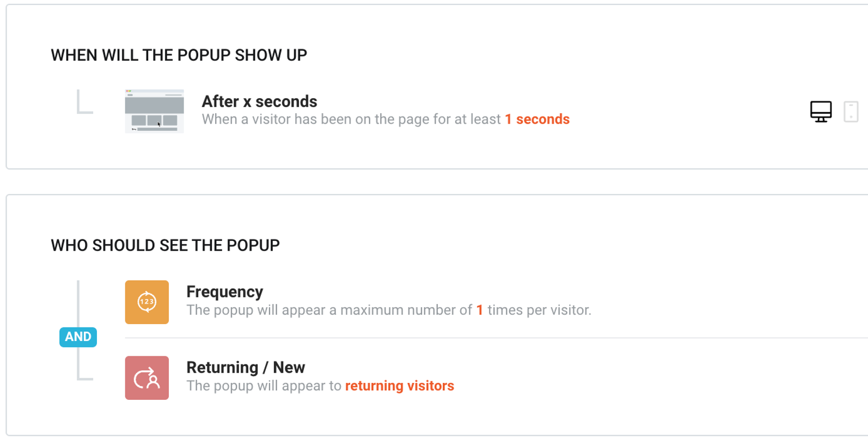Click the bracket connector beside After x seconds

pyautogui.click(x=85, y=101)
